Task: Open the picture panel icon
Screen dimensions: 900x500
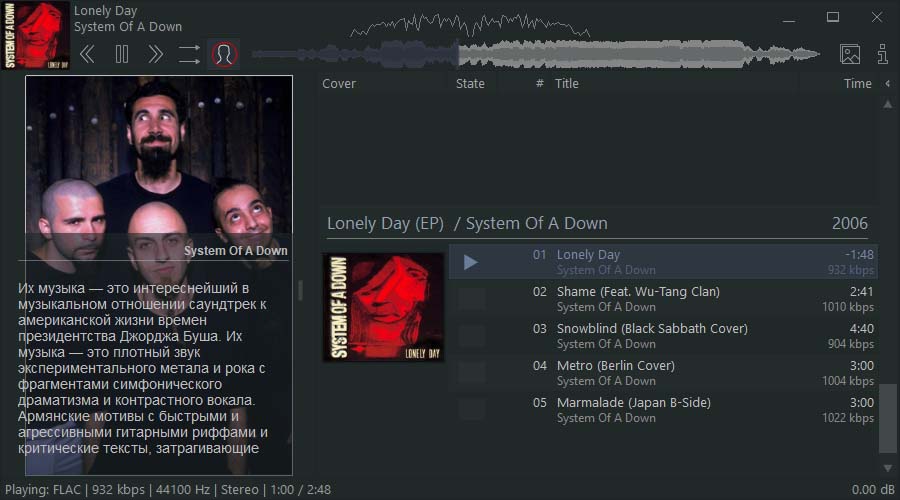Action: point(849,55)
